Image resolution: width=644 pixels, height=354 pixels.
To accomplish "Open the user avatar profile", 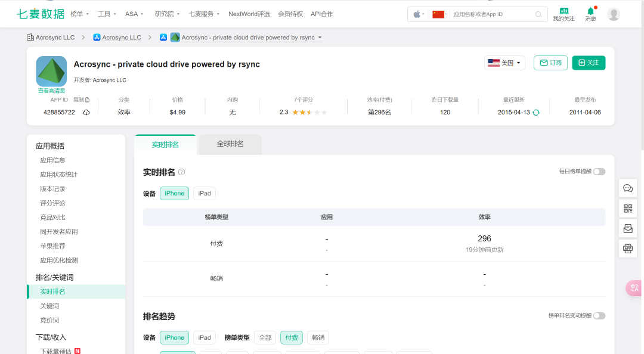I will pyautogui.click(x=614, y=14).
